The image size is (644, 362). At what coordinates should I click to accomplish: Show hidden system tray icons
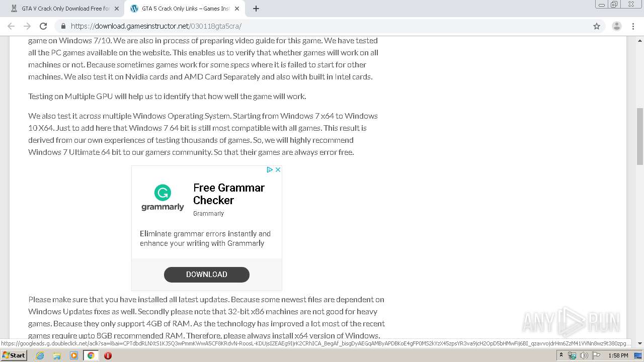[561, 355]
